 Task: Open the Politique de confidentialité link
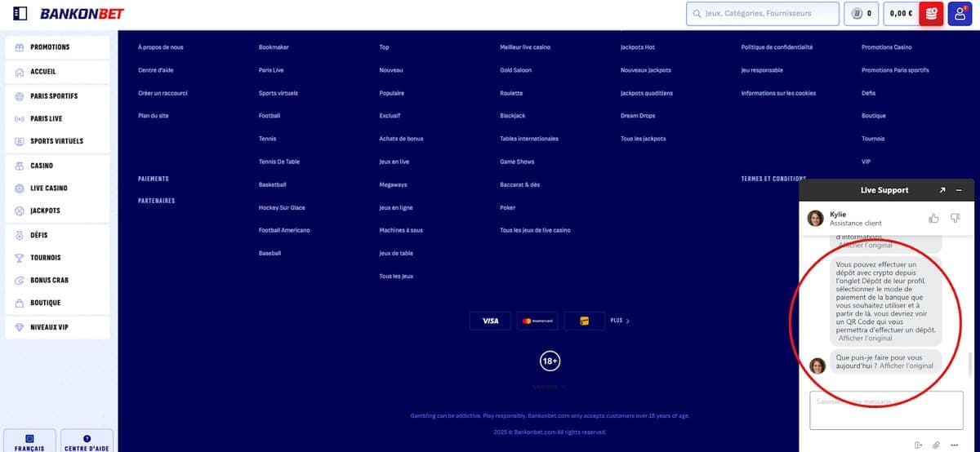click(x=777, y=47)
